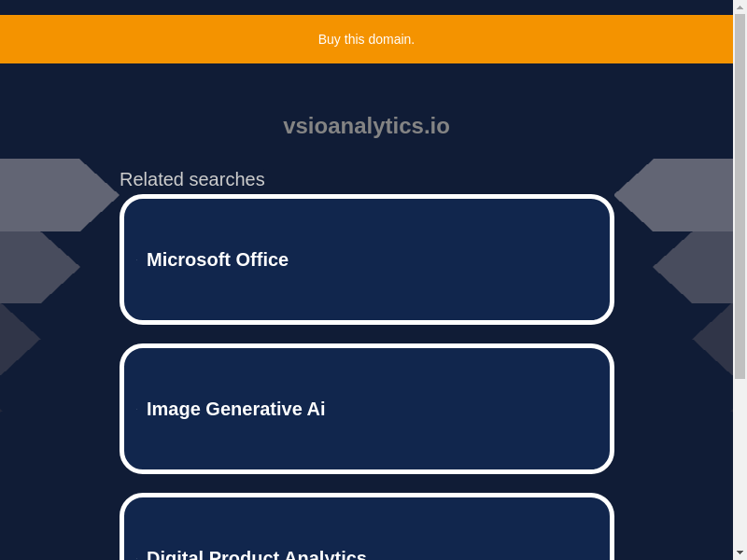Click the dark strip above the orange banner
Viewport: 747px width, 560px height.
[x=366, y=7]
